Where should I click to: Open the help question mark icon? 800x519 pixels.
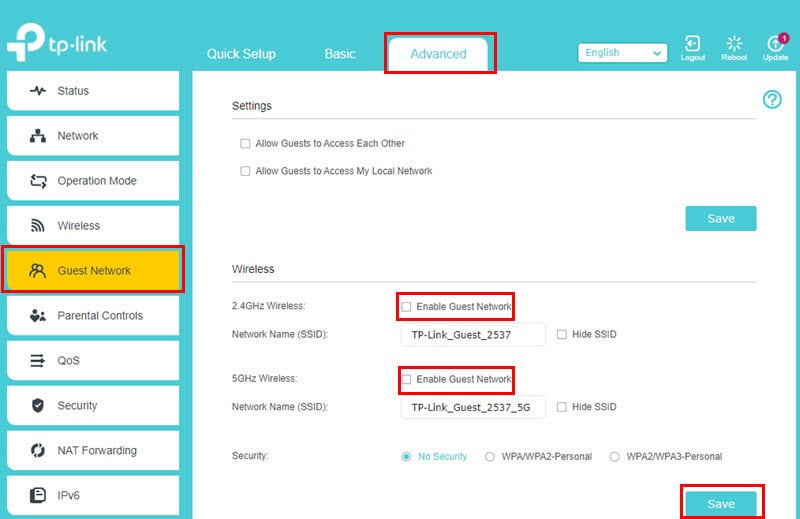click(x=772, y=100)
